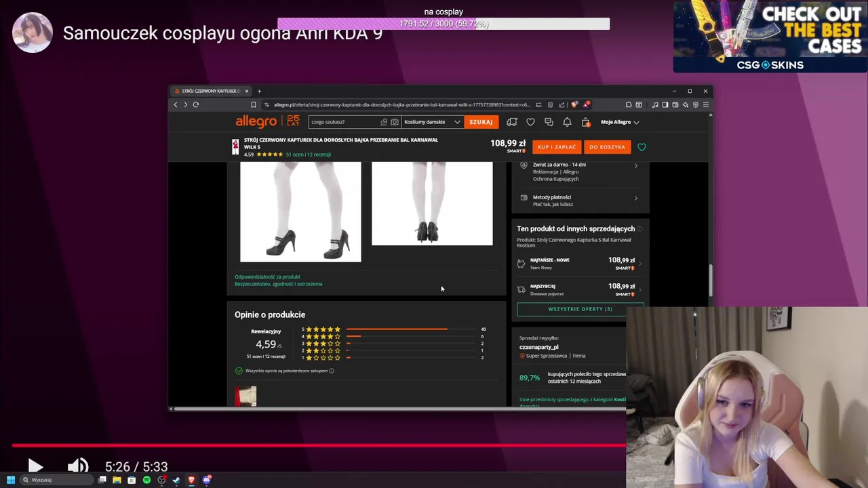Click the video progress bar
The width and height of the screenshot is (868, 488).
coord(319,445)
